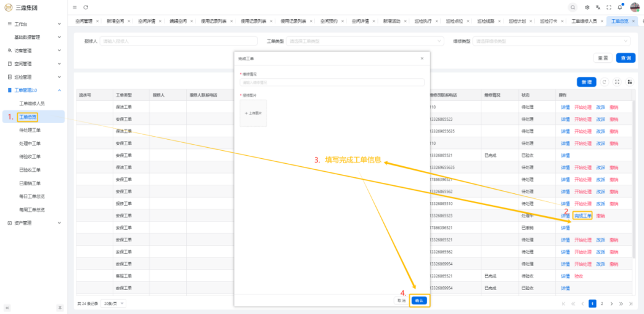Click the 上传图片 upload box
Viewport: 644px width, 314px height.
coord(253,113)
